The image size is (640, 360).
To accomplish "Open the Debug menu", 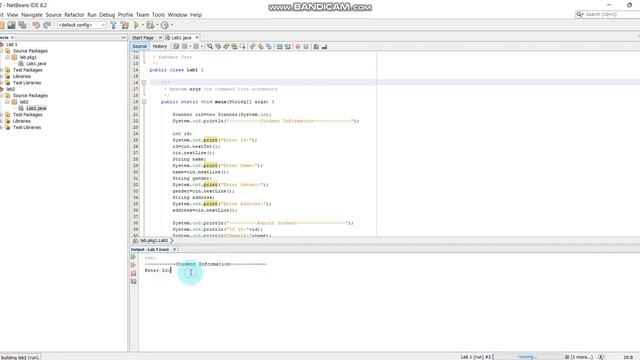I will (x=107, y=15).
